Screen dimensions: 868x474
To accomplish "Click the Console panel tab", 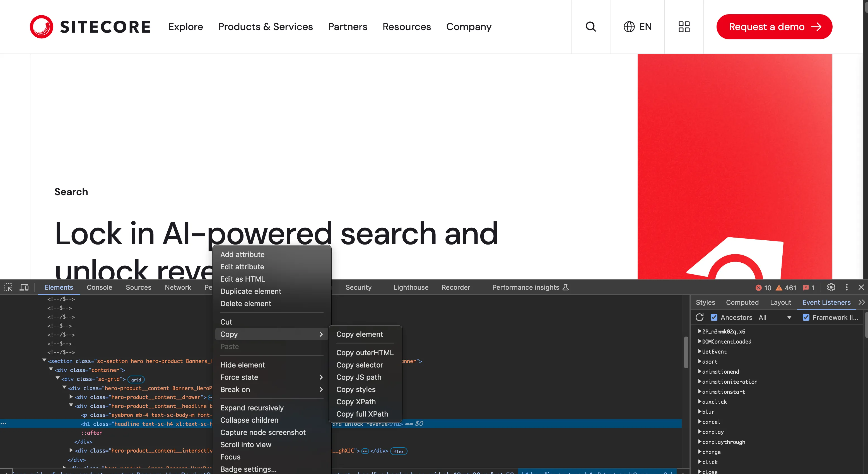I will [x=99, y=287].
